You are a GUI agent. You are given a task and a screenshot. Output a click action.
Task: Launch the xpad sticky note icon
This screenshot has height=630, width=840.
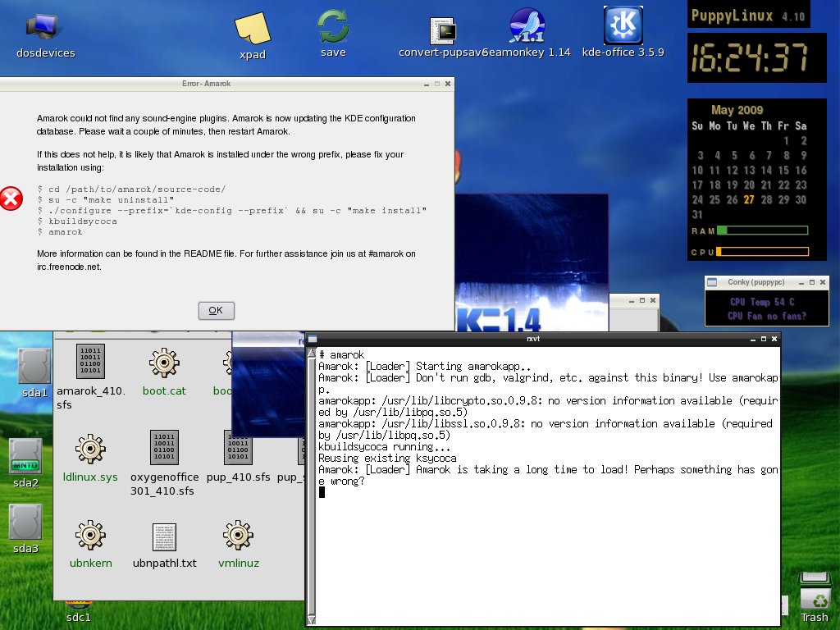(253, 28)
